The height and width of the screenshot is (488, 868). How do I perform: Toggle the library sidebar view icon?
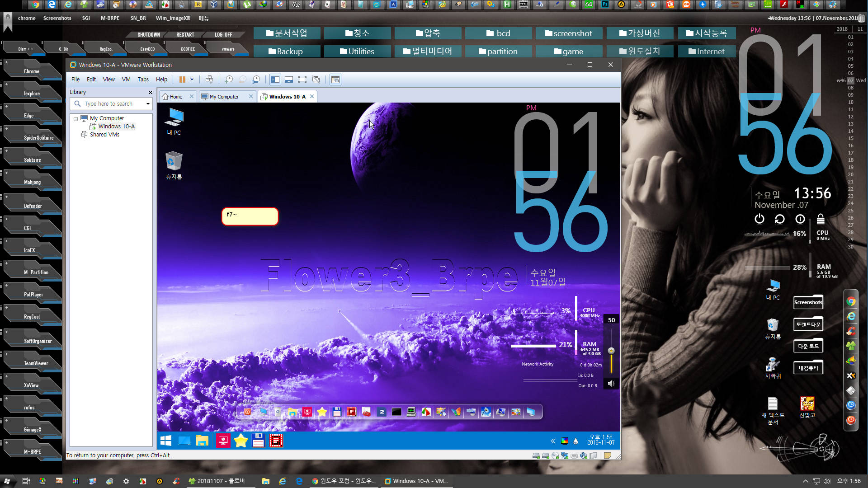(275, 80)
